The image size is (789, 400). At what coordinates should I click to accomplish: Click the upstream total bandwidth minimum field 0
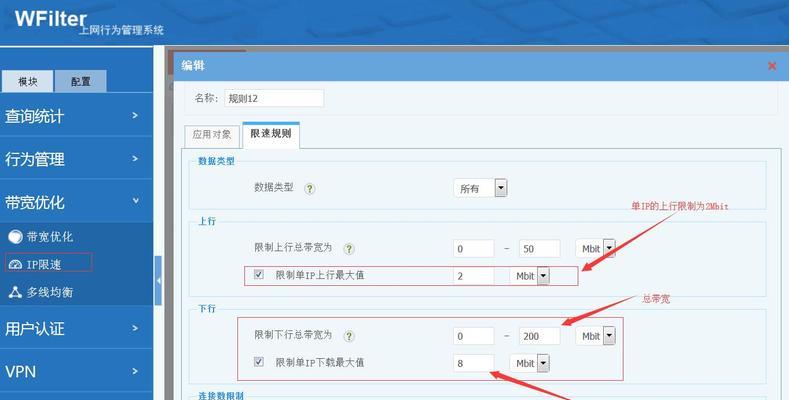tap(474, 249)
